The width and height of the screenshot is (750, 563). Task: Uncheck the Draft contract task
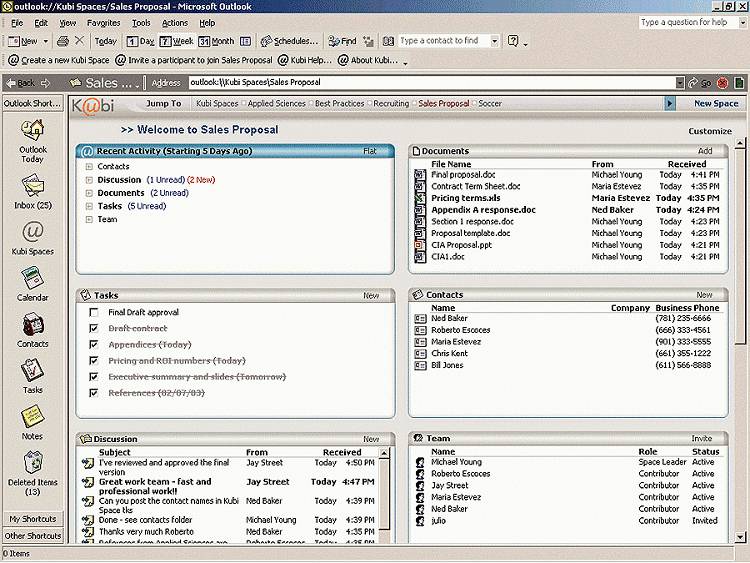94,329
